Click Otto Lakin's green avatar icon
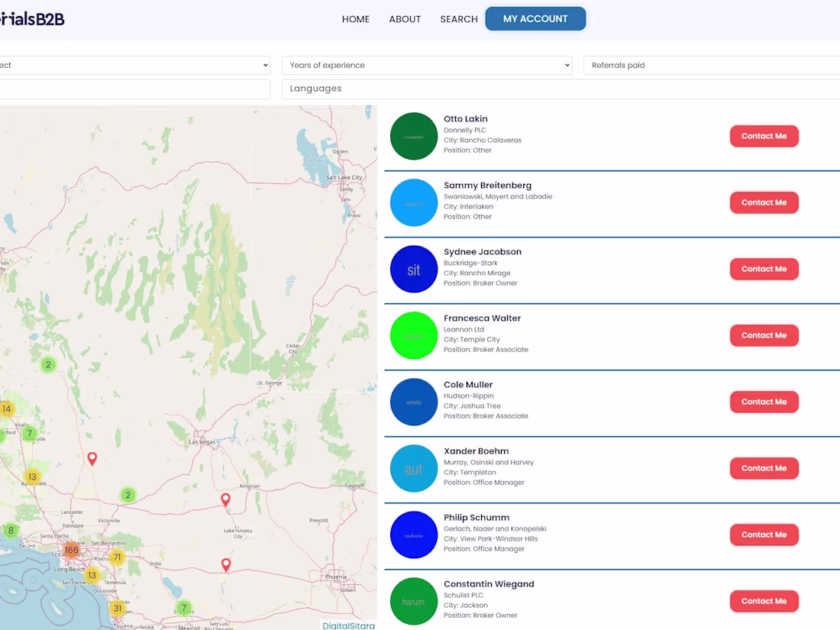 click(x=414, y=136)
